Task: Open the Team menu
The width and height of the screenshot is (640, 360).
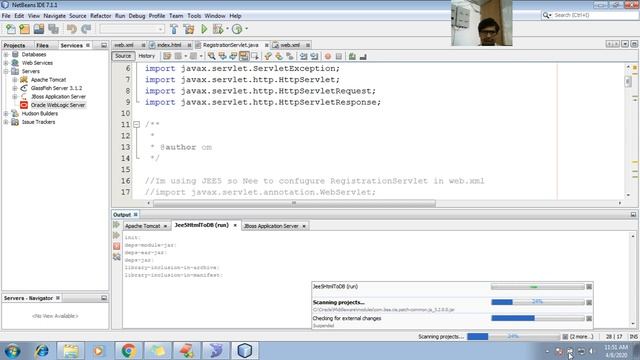Action: pyautogui.click(x=176, y=16)
